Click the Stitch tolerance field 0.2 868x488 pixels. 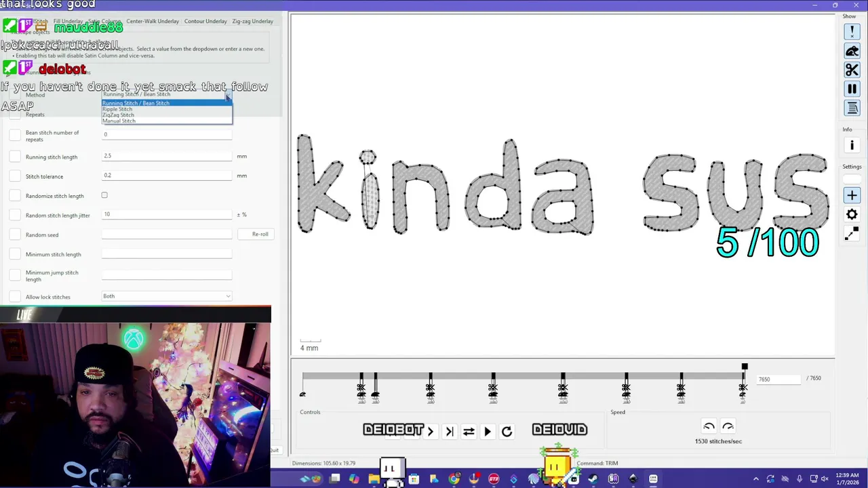167,176
